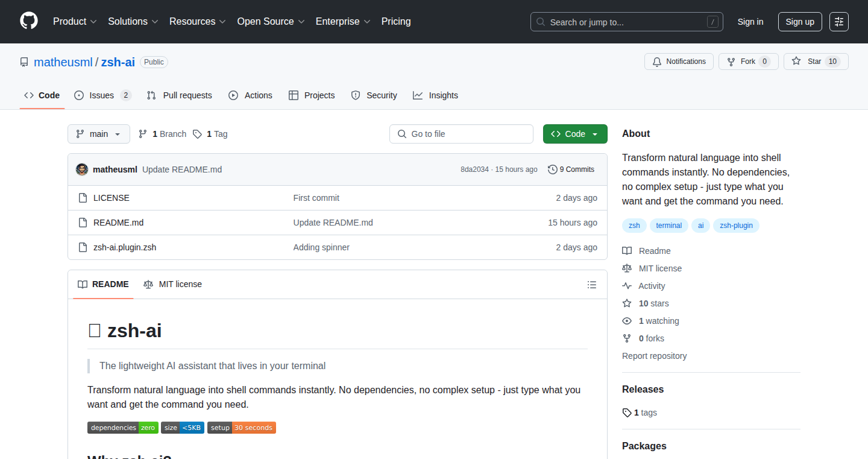Open the zsh-ai.plugin.zsh file

pyautogui.click(x=125, y=247)
